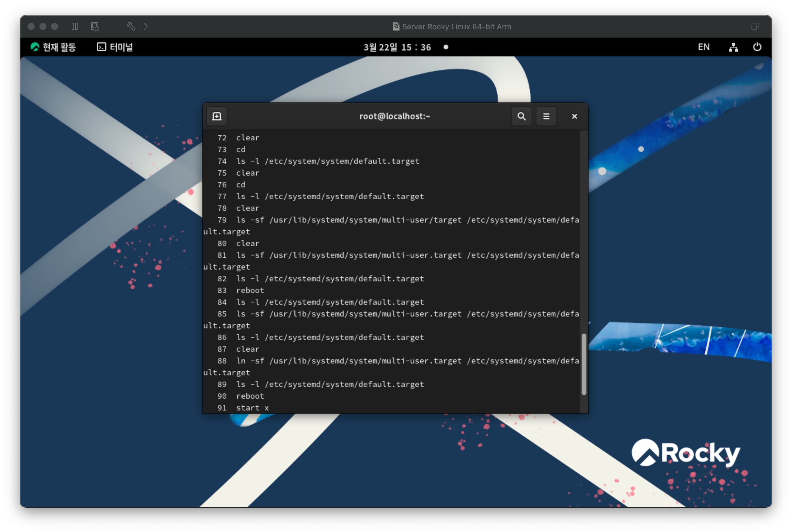The height and width of the screenshot is (532, 792).
Task: Switch the EN input source
Action: tap(703, 47)
